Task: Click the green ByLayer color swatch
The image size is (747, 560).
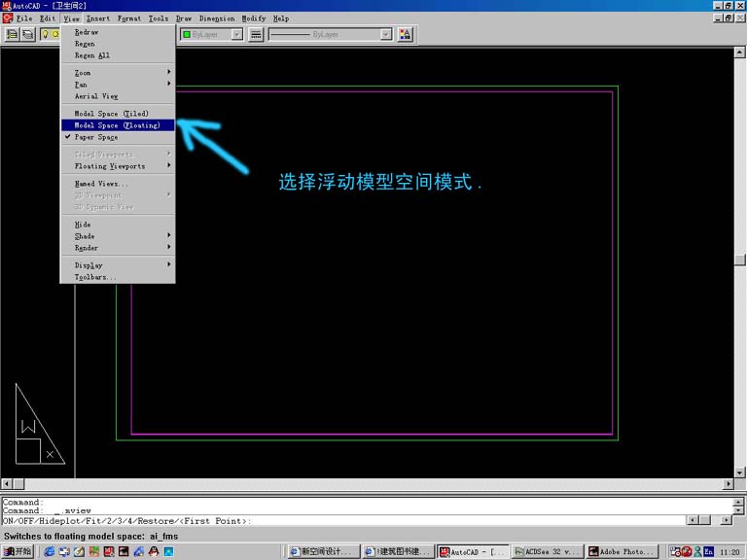Action: (187, 34)
